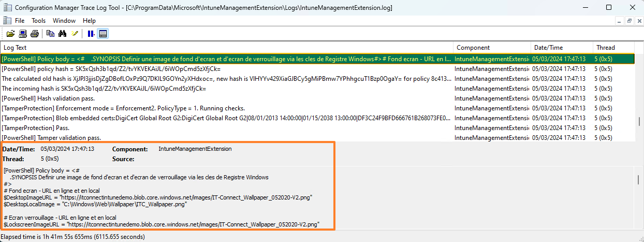Click the Open on Server computer icon
The image size is (644, 242).
pyautogui.click(x=23, y=34)
